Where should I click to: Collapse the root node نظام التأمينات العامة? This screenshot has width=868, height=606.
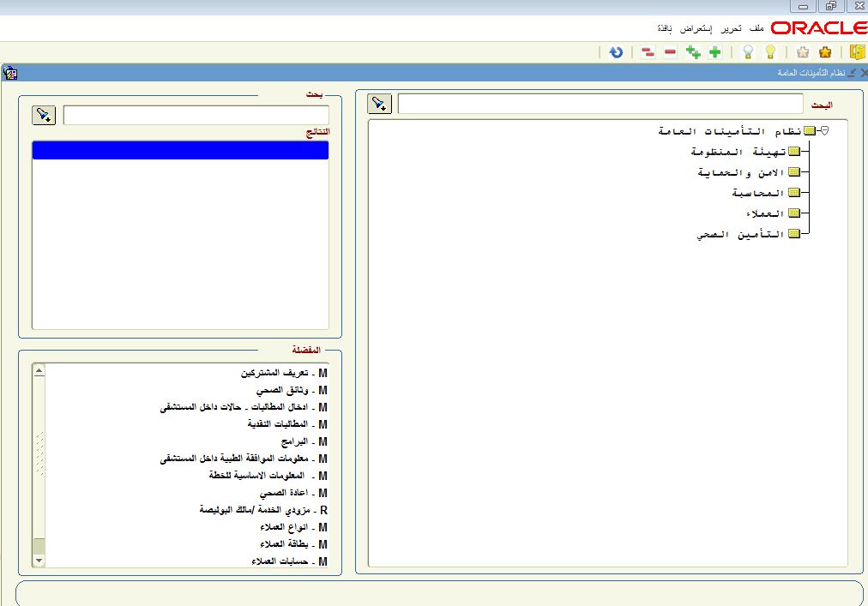point(824,131)
